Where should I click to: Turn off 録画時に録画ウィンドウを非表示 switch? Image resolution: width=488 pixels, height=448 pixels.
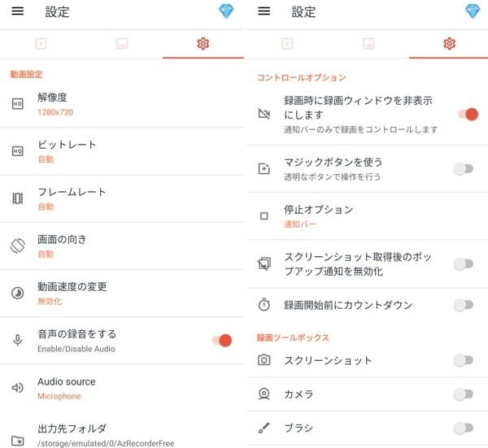coord(468,114)
